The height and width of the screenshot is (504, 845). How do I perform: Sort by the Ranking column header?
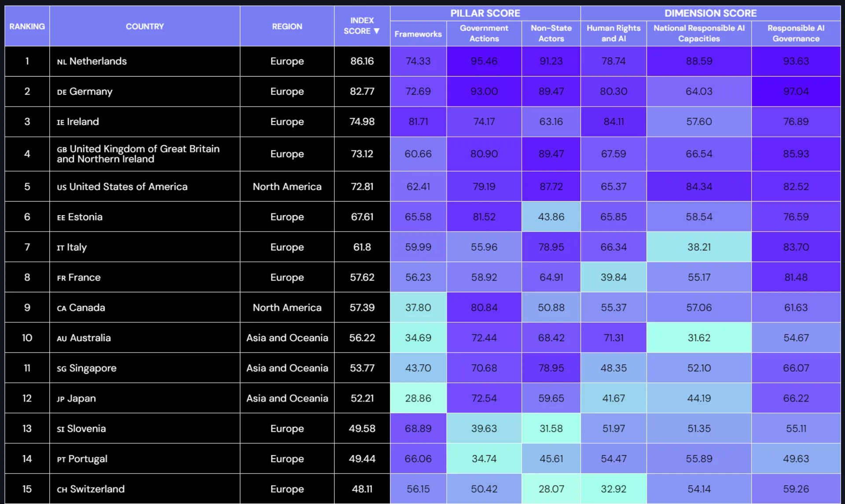(27, 26)
